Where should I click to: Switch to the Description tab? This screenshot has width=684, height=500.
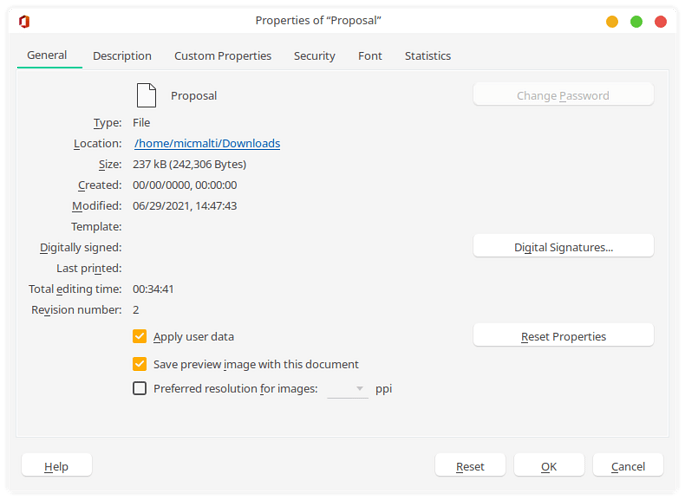coord(122,56)
